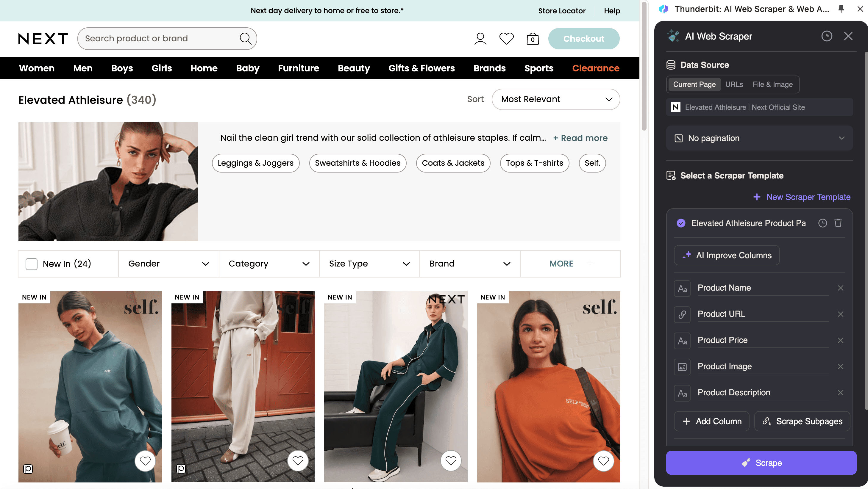Open the shopping bag icon
Viewport: 868px width, 489px height.
pyautogui.click(x=533, y=39)
